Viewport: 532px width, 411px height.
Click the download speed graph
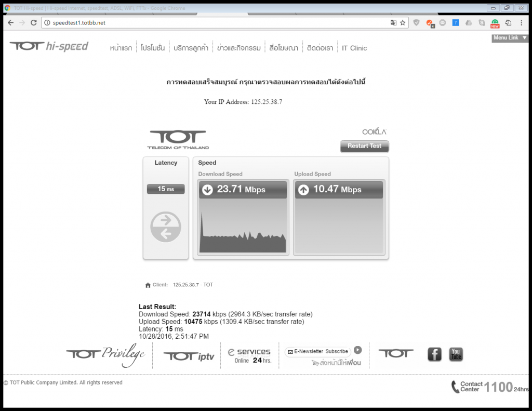click(243, 226)
